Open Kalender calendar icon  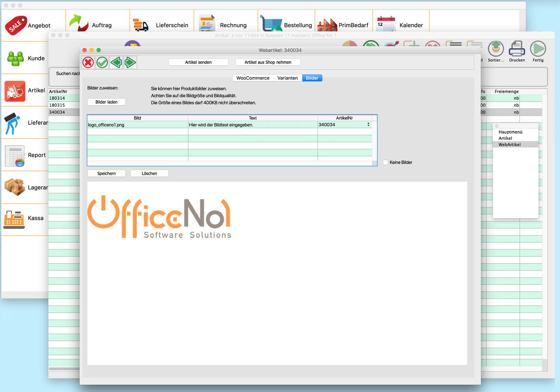click(x=386, y=24)
